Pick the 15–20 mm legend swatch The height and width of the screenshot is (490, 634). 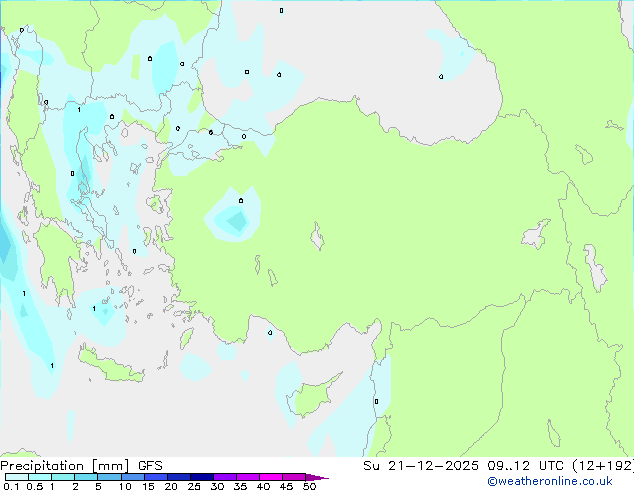pyautogui.click(x=156, y=477)
